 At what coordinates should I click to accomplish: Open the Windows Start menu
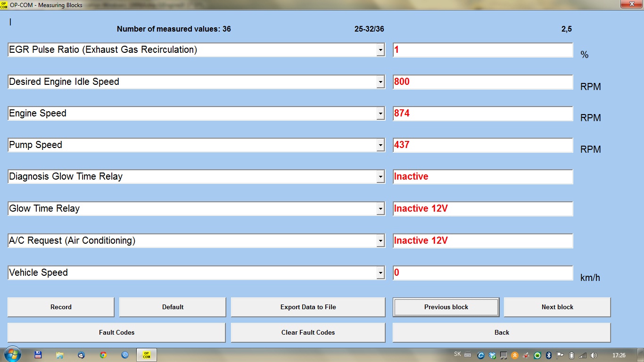[x=12, y=354]
